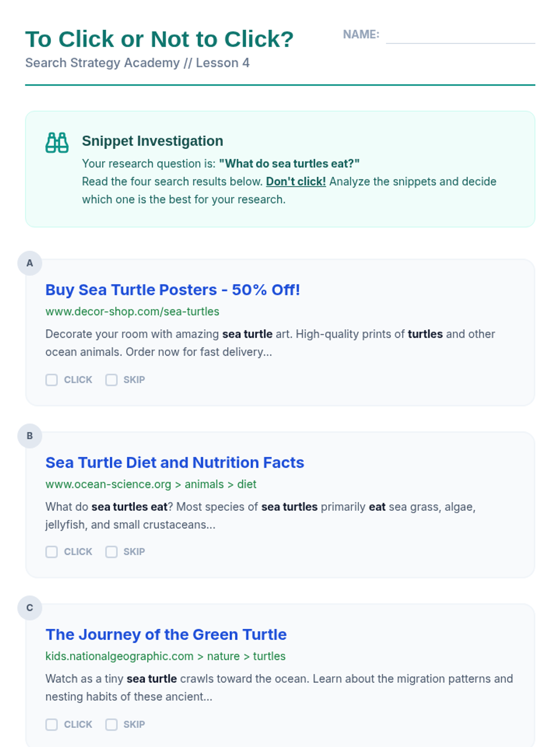Click the binoculars icon beside Snippet Investigation
560x747 pixels.
click(x=57, y=142)
